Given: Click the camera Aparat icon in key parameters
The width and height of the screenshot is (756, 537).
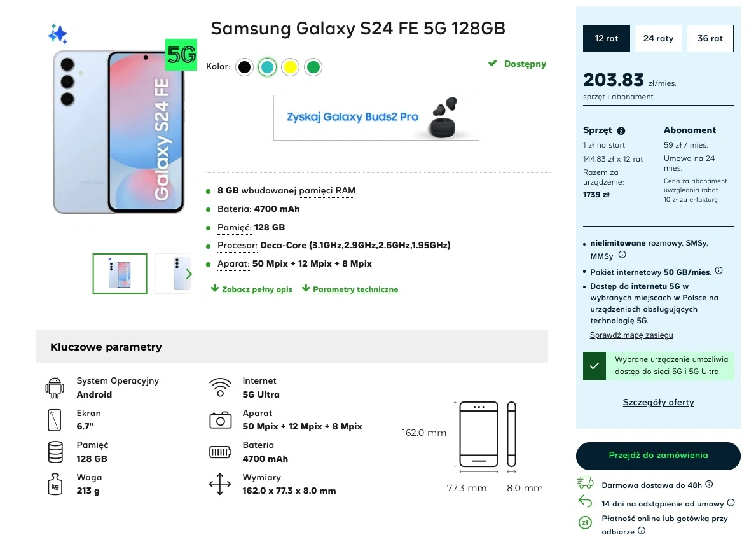Looking at the screenshot, I should point(220,420).
